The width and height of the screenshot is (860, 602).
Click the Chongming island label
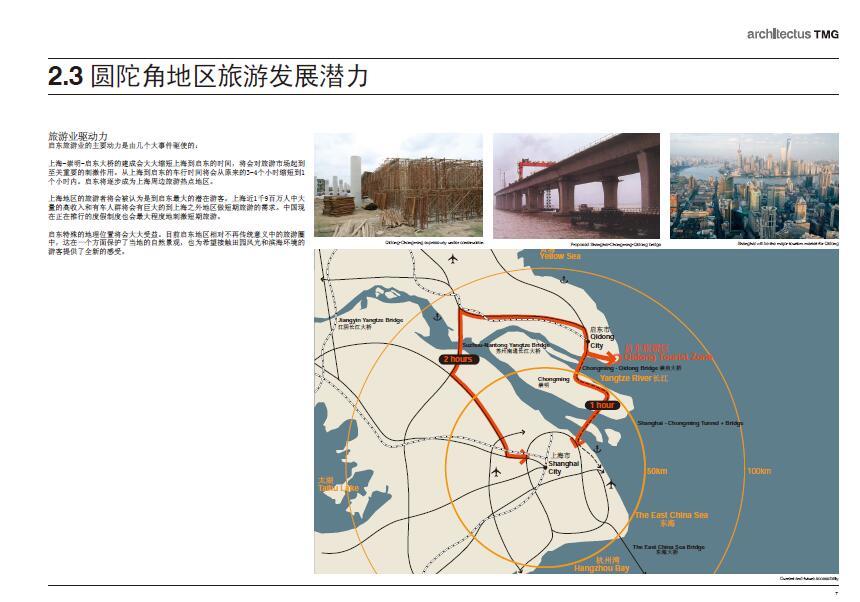[553, 382]
